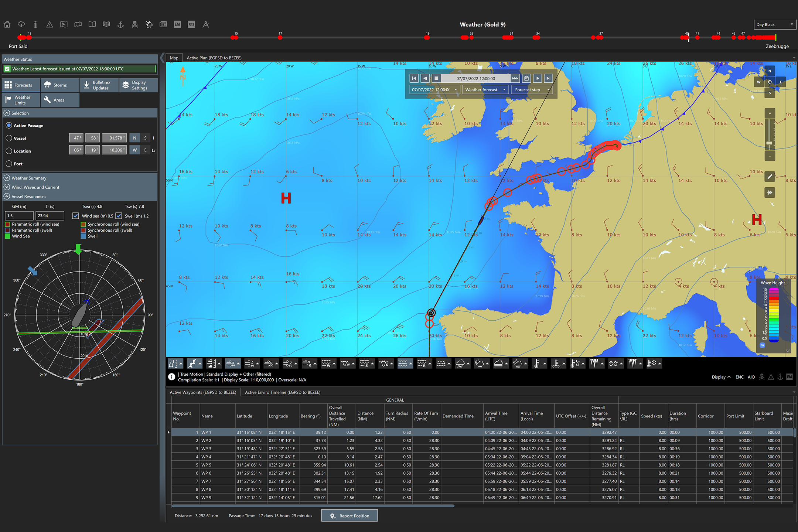Open the Storms tab
This screenshot has height=532, width=798.
[x=60, y=85]
